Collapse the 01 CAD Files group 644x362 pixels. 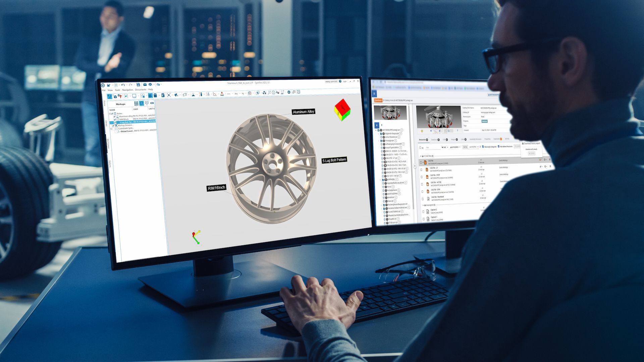click(421, 156)
